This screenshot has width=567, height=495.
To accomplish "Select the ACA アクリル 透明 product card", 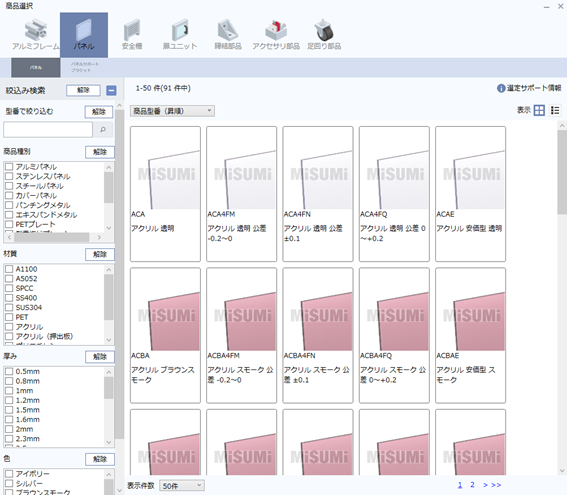I will pyautogui.click(x=165, y=194).
